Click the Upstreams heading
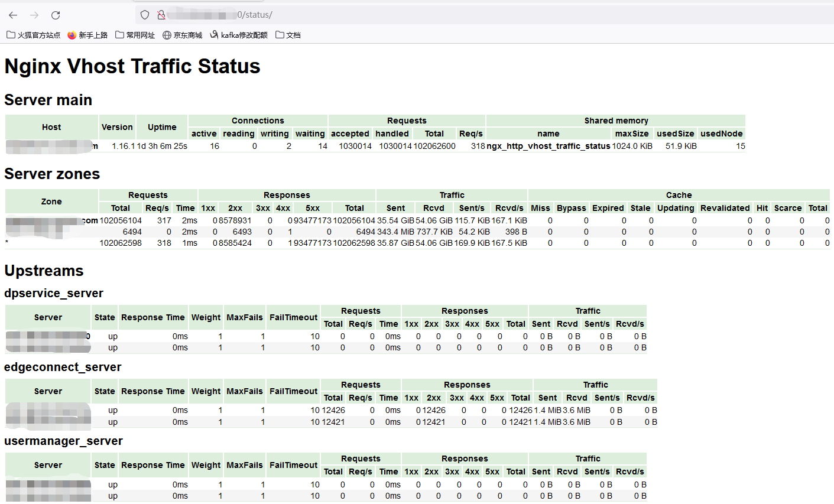Image resolution: width=834 pixels, height=504 pixels. click(44, 271)
